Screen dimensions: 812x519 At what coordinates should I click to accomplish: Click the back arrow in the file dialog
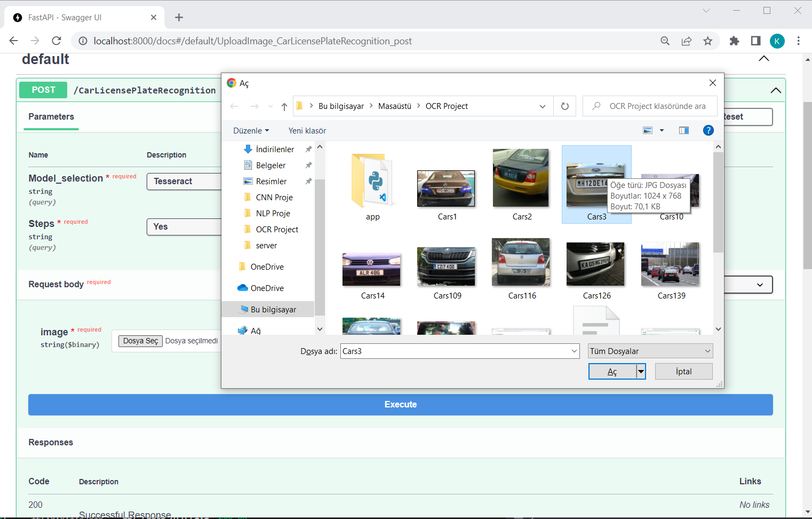point(234,106)
